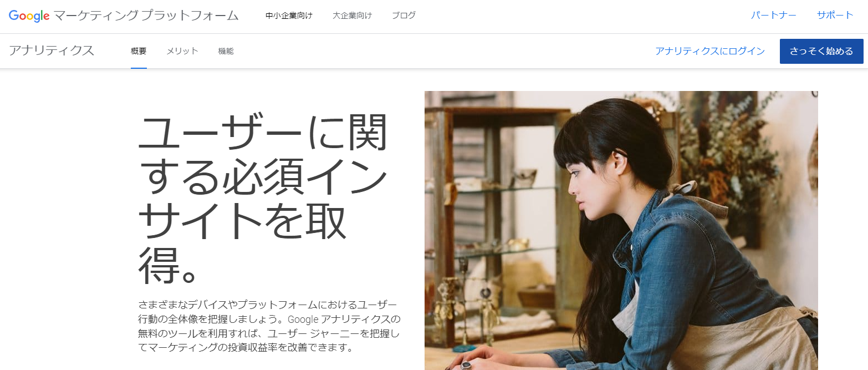Image resolution: width=868 pixels, height=370 pixels.
Task: Select 中小企業向け in top navigation
Action: [289, 16]
